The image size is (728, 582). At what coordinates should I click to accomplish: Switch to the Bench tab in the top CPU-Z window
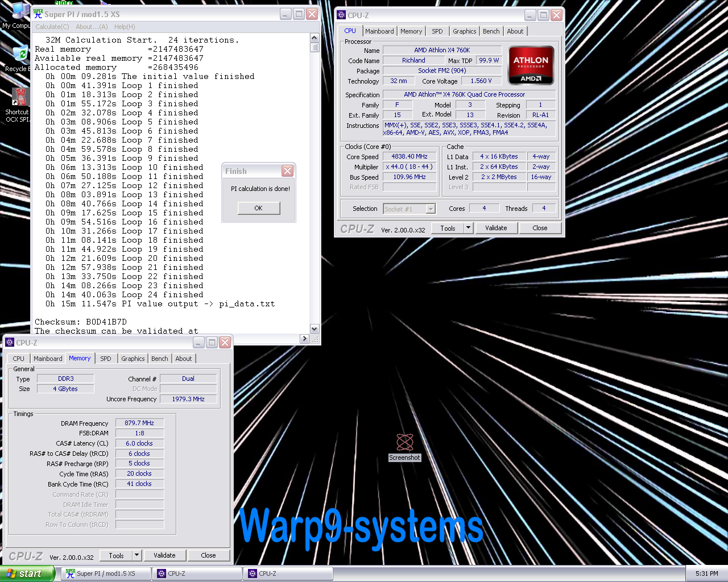[491, 31]
